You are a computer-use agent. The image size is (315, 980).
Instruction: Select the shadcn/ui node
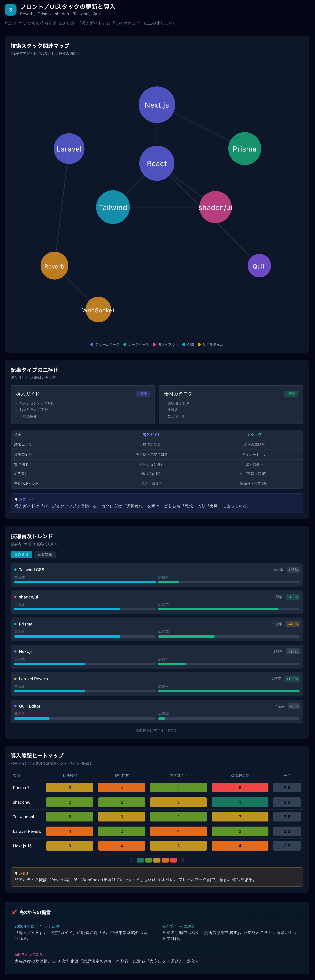pos(215,207)
